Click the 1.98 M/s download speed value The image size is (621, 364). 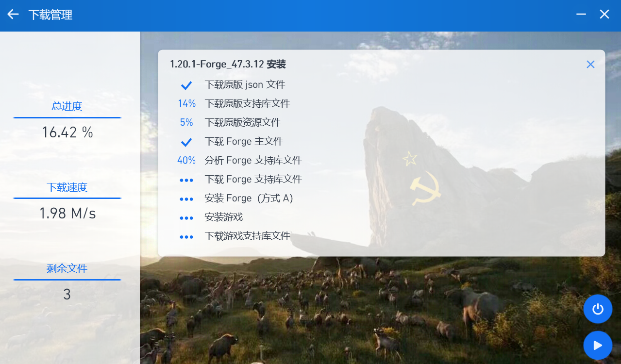pyautogui.click(x=67, y=214)
